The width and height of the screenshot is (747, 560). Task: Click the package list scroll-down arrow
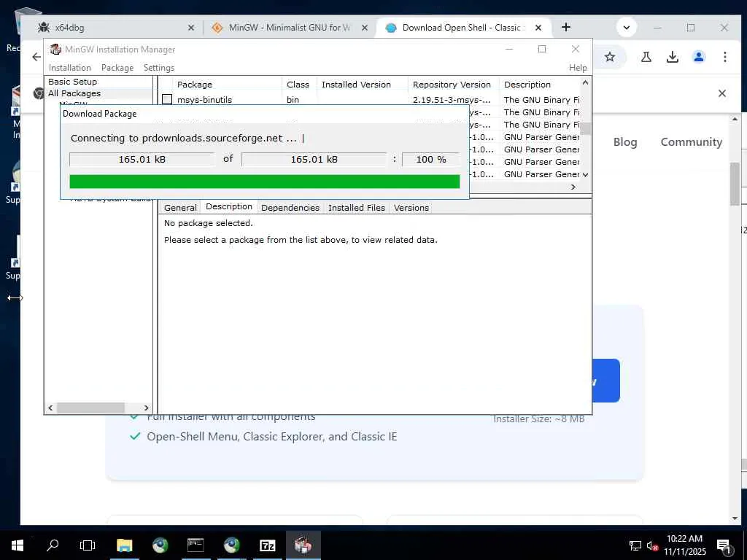click(x=586, y=175)
